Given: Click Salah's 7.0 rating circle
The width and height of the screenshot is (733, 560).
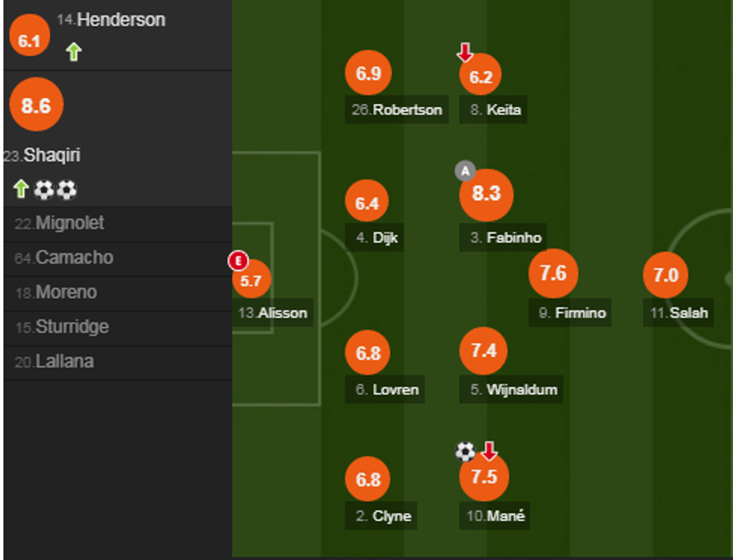Looking at the screenshot, I should click(x=665, y=275).
